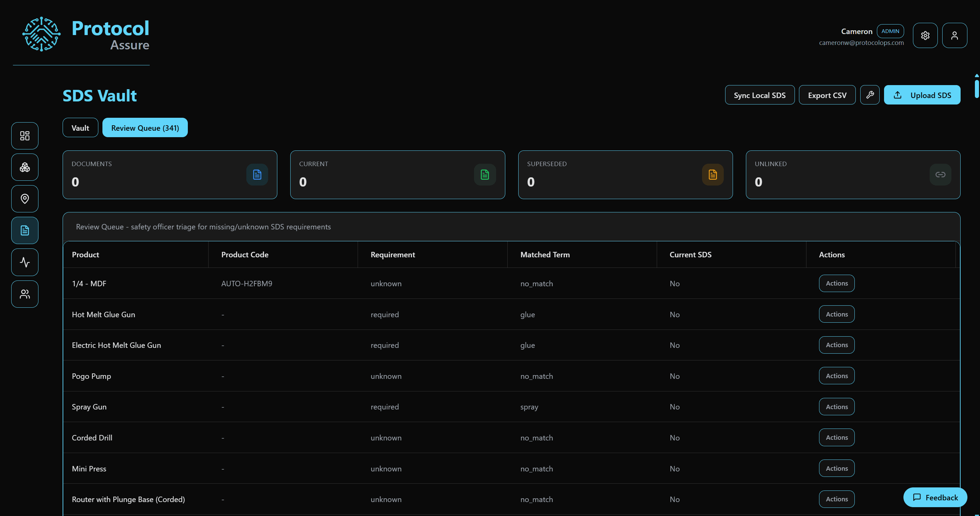This screenshot has height=516, width=980.
Task: Open Actions for Hot Melt Glue Gun
Action: 836,314
